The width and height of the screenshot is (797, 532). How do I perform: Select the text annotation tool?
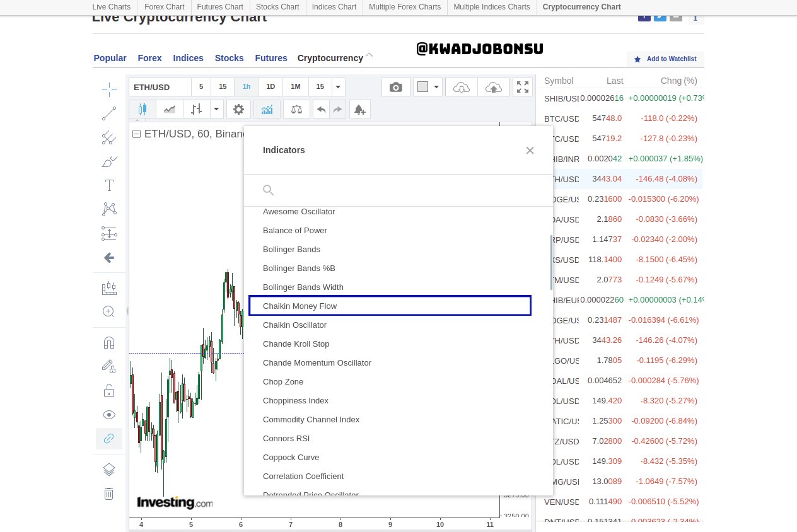click(x=109, y=185)
